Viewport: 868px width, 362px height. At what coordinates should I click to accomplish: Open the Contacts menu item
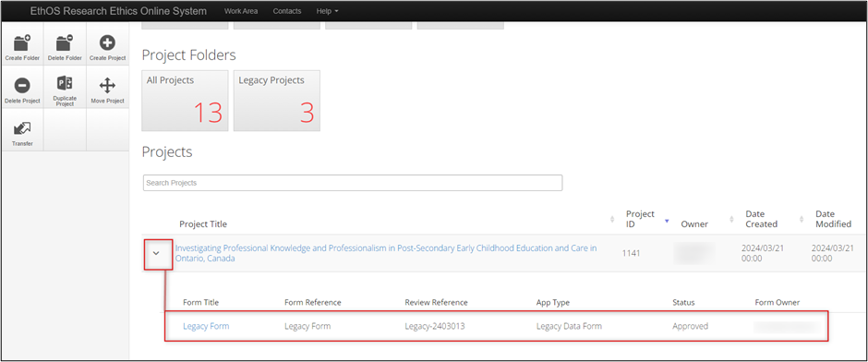pyautogui.click(x=287, y=11)
